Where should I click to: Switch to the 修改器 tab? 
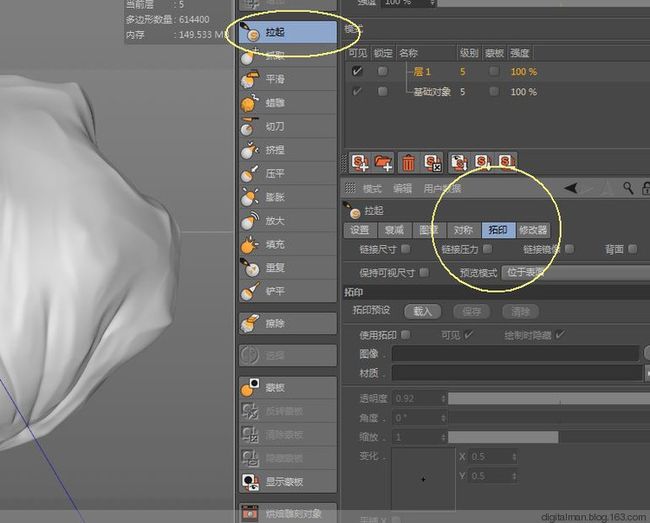[534, 230]
